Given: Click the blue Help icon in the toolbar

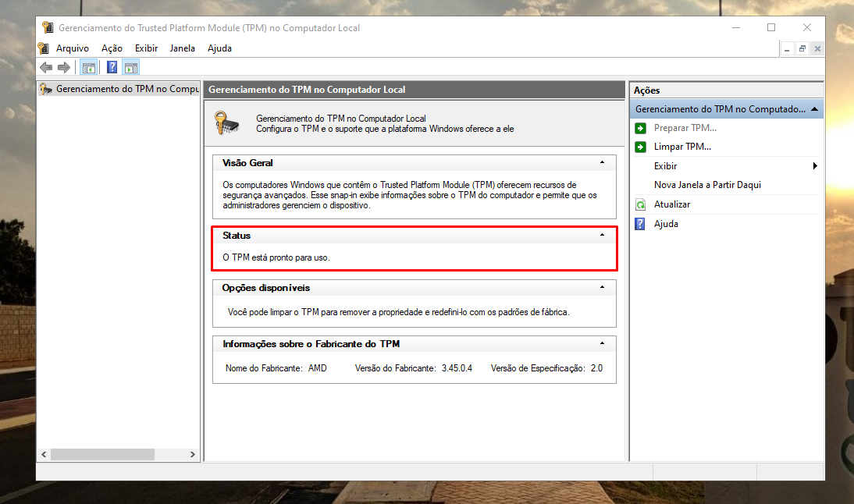Looking at the screenshot, I should (112, 68).
